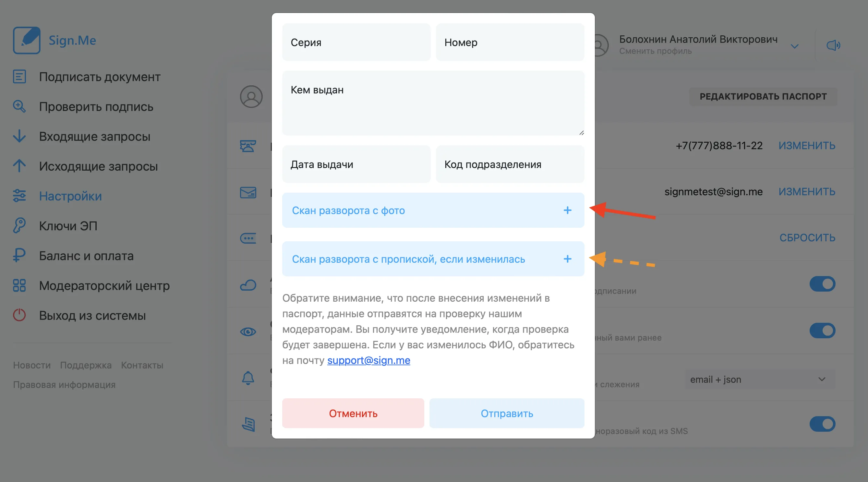Open Входящие запросы in the sidebar
Viewport: 868px width, 482px height.
[94, 136]
